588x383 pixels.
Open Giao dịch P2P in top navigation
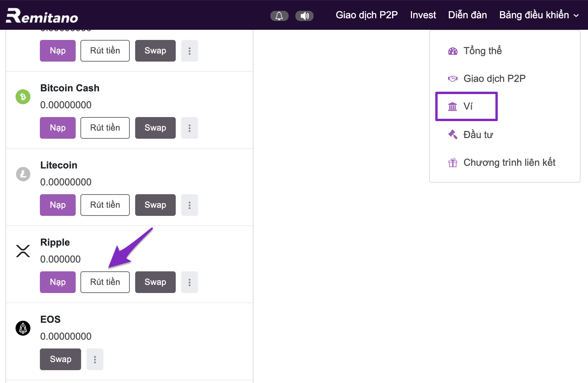point(367,15)
